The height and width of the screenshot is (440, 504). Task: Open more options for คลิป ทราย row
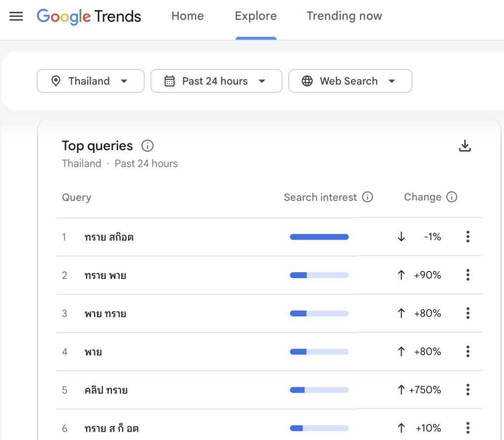(468, 389)
